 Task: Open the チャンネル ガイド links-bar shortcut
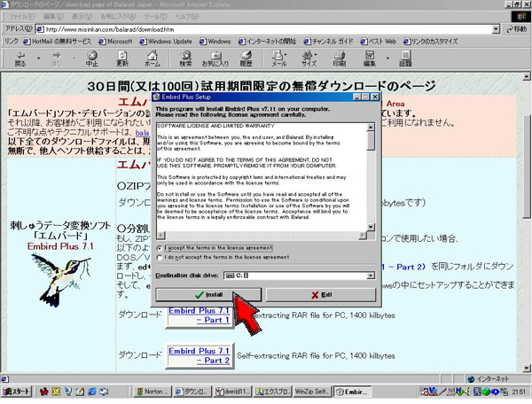328,42
